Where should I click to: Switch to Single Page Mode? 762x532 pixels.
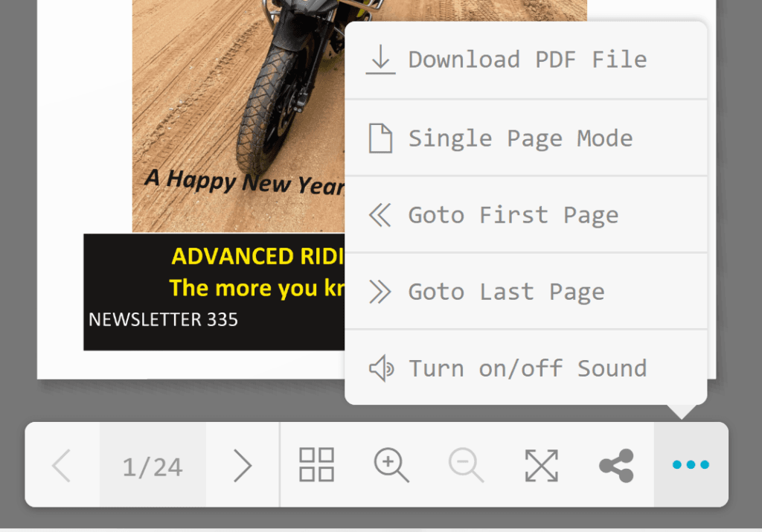tap(526, 138)
